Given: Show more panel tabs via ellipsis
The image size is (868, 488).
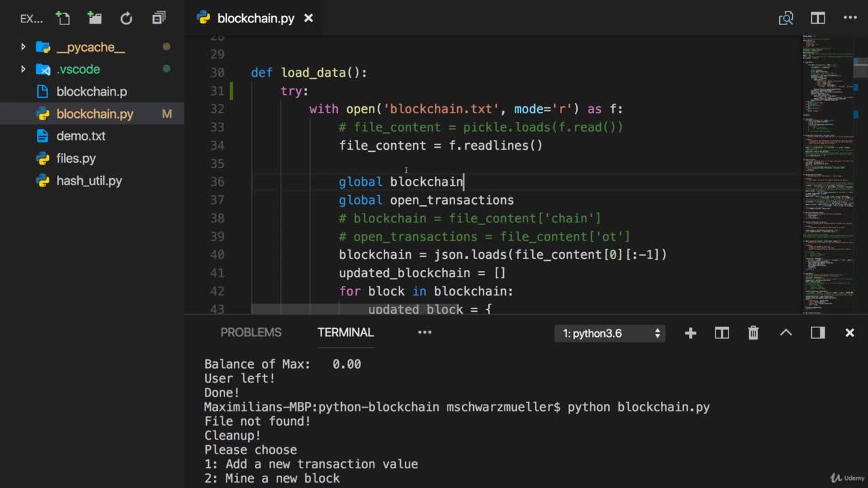Looking at the screenshot, I should 425,332.
